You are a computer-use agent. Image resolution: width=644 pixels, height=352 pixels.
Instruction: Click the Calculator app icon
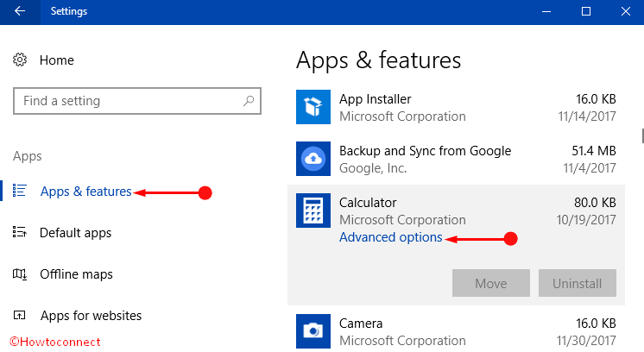(313, 211)
